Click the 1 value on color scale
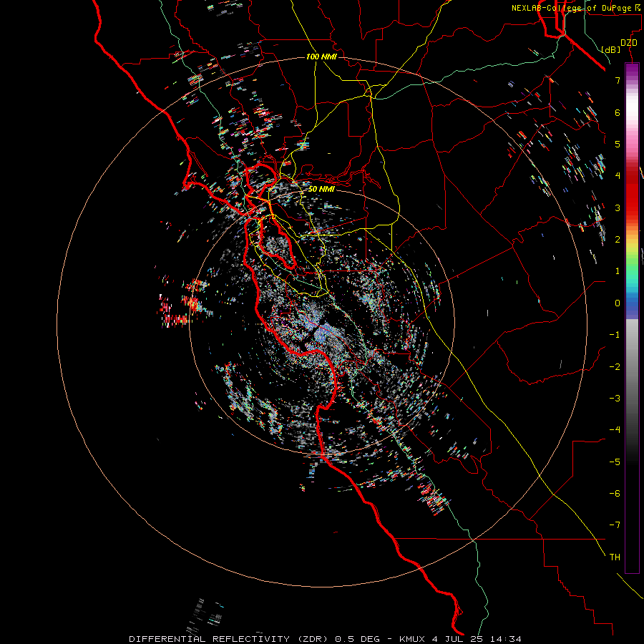Screen dimensions: 644x644 click(618, 271)
